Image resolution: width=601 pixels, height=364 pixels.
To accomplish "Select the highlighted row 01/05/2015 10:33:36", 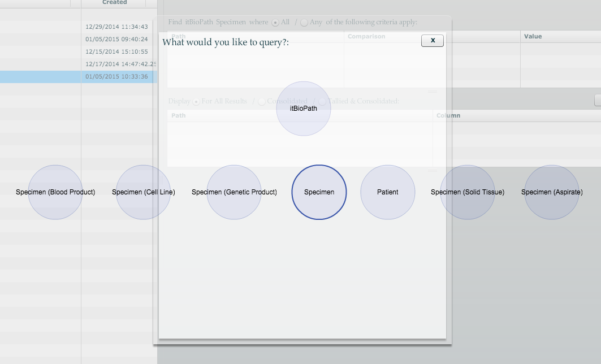I will pyautogui.click(x=79, y=77).
